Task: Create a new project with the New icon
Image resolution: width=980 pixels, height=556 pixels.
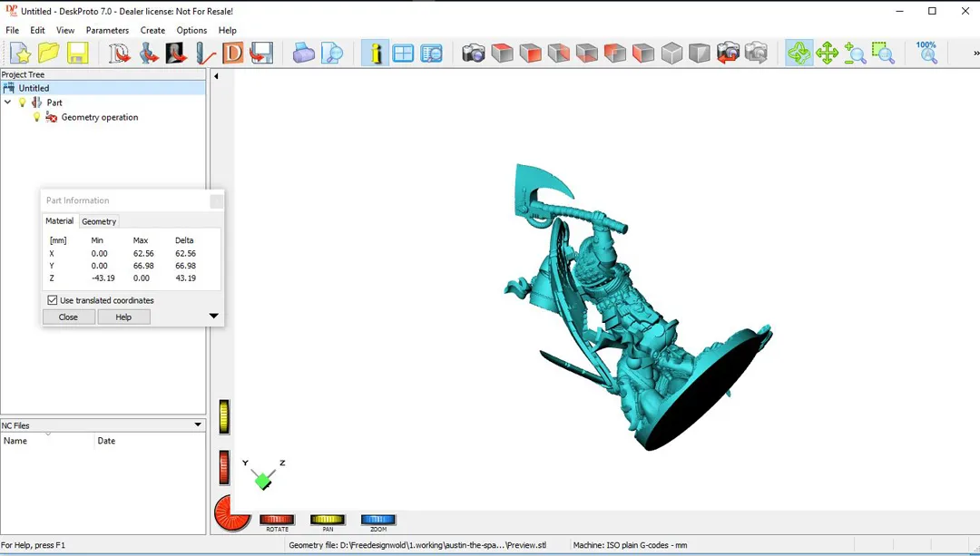Action: pyautogui.click(x=21, y=54)
